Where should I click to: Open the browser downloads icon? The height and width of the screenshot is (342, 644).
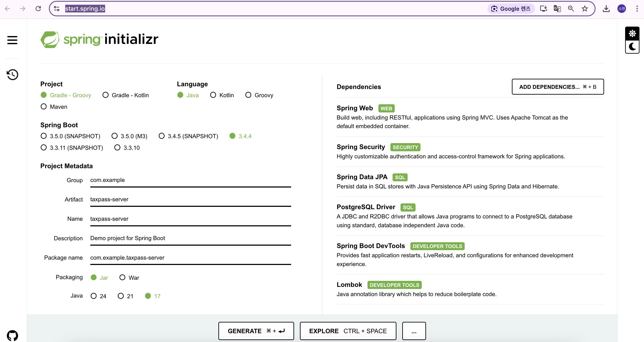coord(606,9)
